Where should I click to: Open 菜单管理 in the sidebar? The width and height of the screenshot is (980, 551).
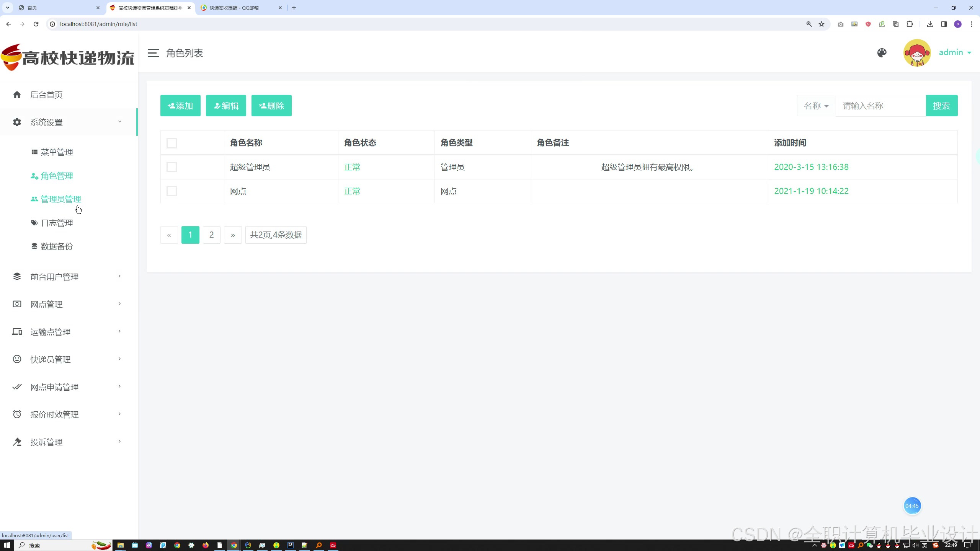coord(57,152)
